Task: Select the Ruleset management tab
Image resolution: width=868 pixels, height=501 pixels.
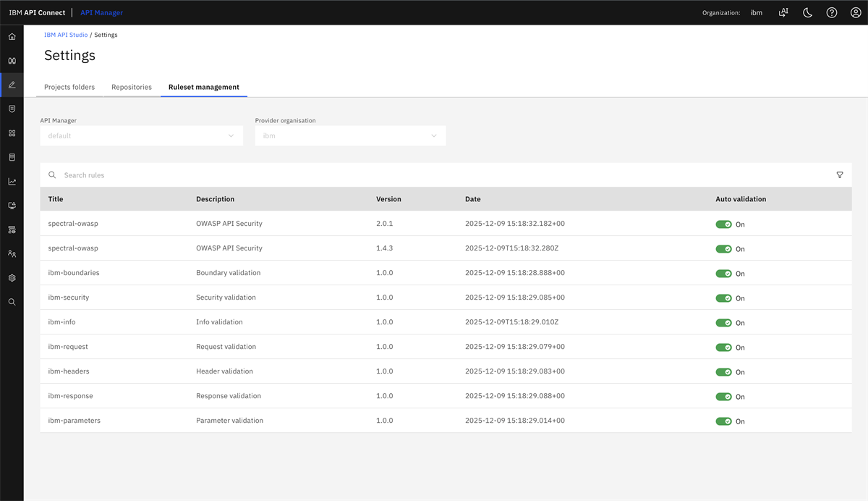Action: (204, 87)
